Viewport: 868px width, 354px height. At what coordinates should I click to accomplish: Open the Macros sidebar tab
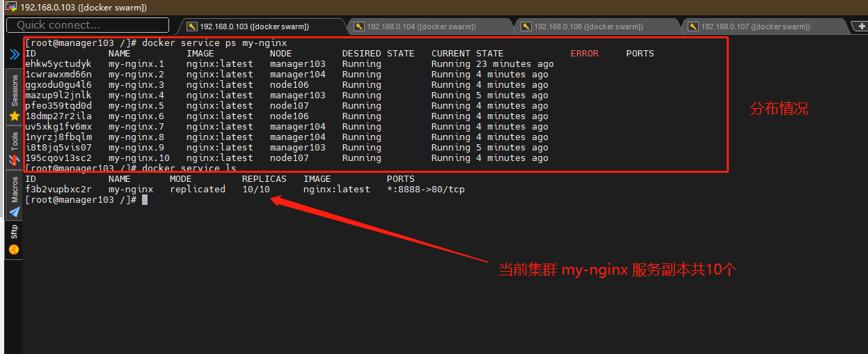14,189
